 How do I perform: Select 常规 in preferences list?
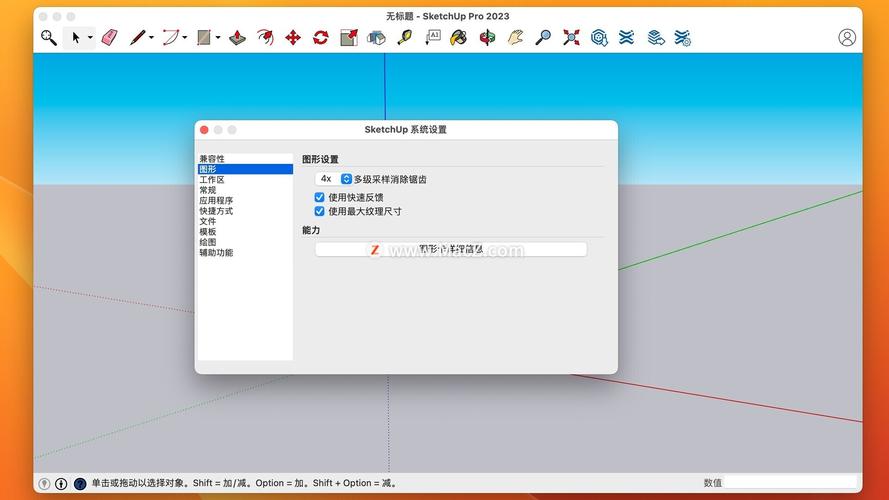click(x=245, y=190)
